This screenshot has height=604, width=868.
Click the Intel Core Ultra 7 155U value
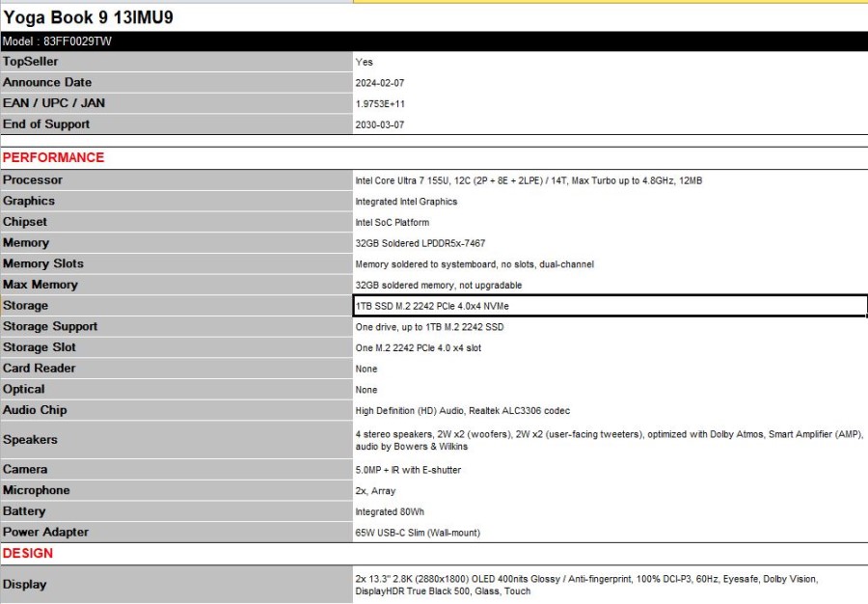click(x=529, y=180)
